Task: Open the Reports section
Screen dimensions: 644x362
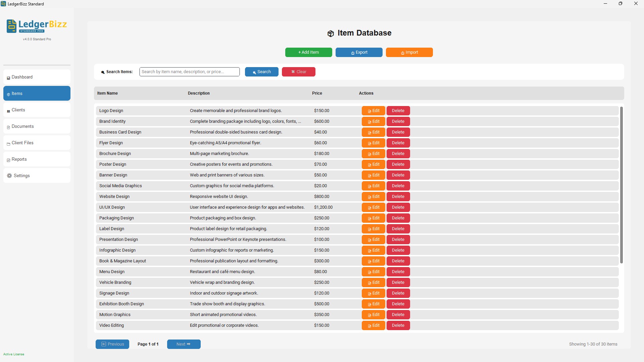Action: tap(37, 159)
